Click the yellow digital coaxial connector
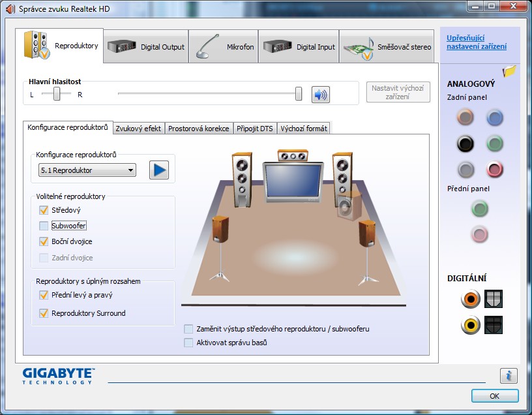Screen dimensions: 532x415 [471, 325]
